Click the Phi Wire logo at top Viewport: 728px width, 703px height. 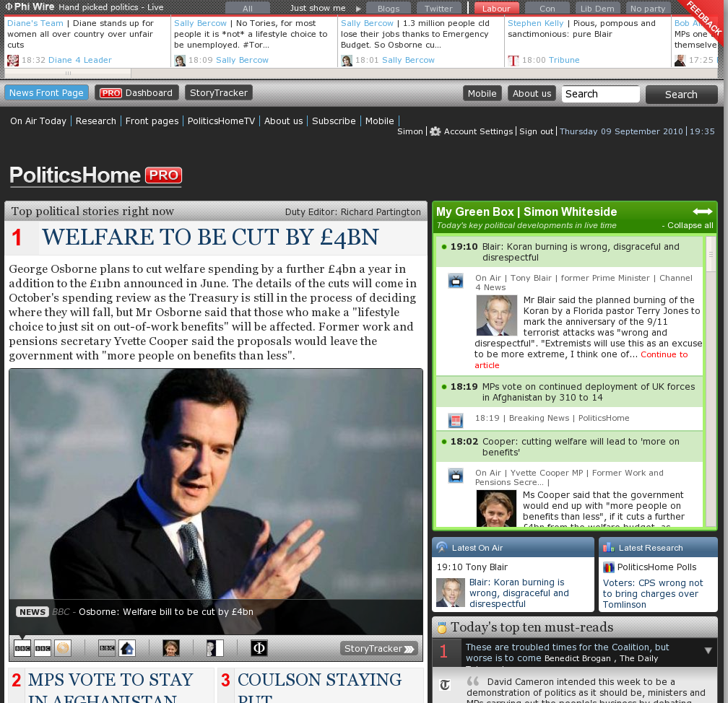point(30,7)
